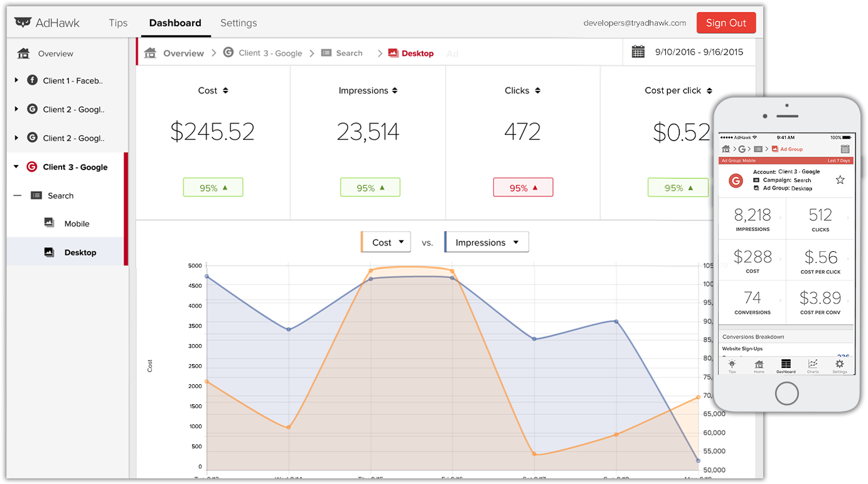Open the Cost per click selector arrows
The image size is (868, 484).
709,90
